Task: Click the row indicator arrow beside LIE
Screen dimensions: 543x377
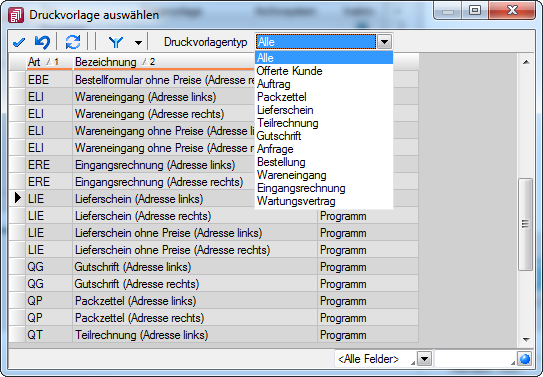Action: tap(17, 198)
